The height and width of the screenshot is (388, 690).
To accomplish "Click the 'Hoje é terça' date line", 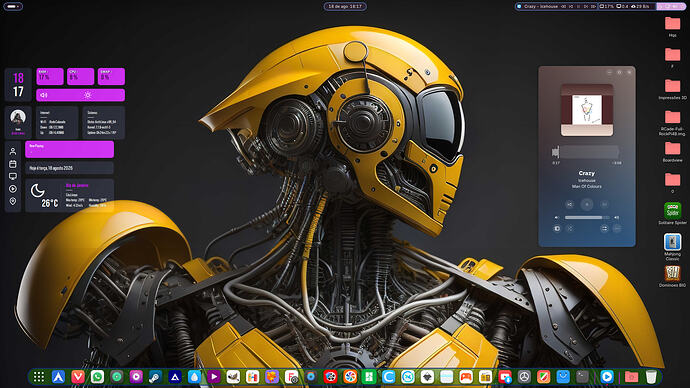I will (x=51, y=168).
